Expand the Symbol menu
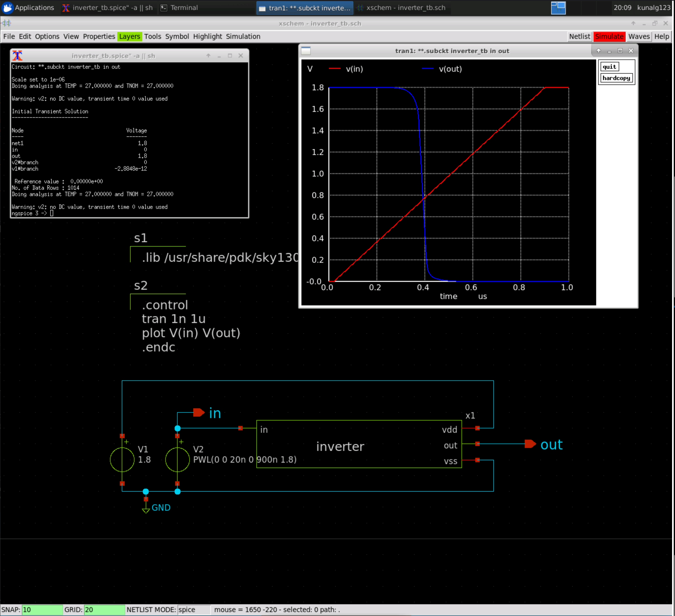 pyautogui.click(x=177, y=37)
